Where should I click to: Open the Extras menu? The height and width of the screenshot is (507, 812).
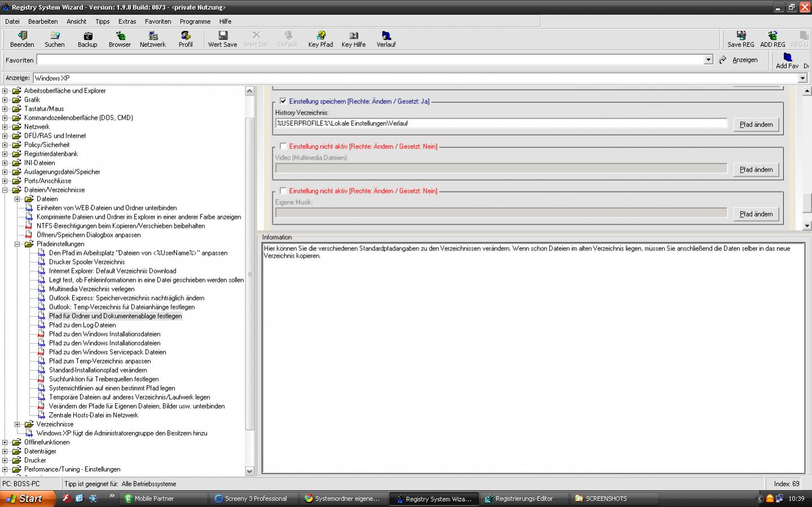[127, 21]
